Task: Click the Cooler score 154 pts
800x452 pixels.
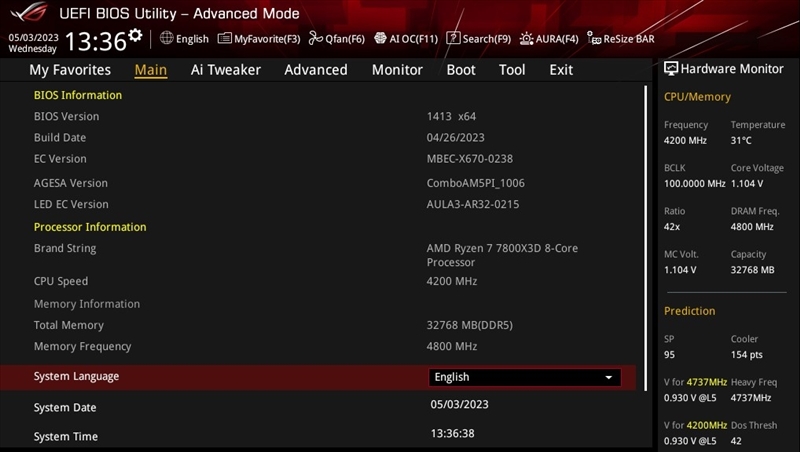Action: (746, 355)
